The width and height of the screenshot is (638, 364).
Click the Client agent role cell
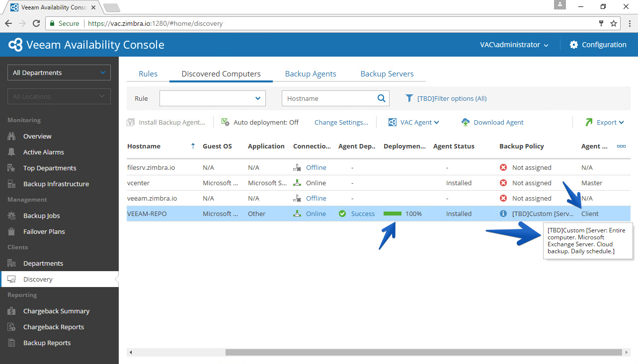pos(590,214)
